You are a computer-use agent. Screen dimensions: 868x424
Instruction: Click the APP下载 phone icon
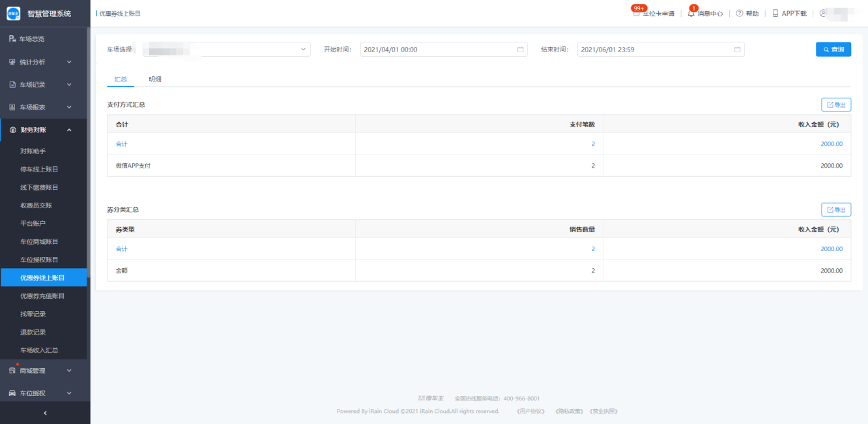pyautogui.click(x=775, y=13)
